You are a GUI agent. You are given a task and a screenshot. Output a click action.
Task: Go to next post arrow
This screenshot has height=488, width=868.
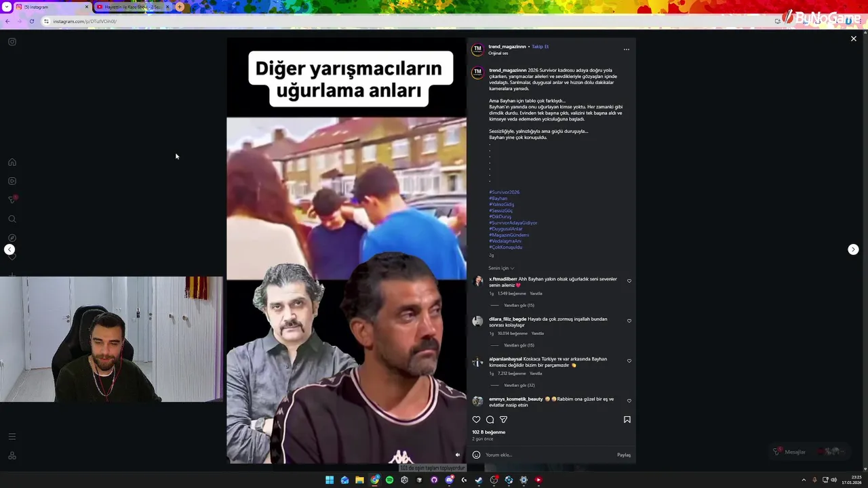[853, 249]
